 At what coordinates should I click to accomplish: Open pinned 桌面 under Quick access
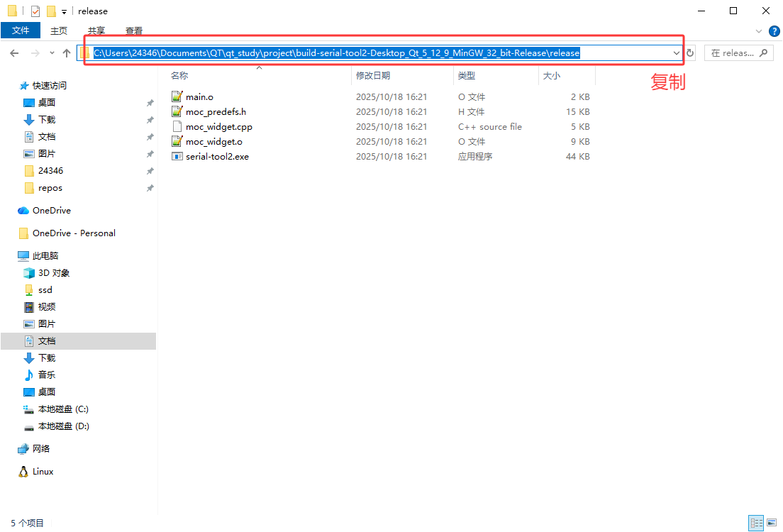(47, 102)
